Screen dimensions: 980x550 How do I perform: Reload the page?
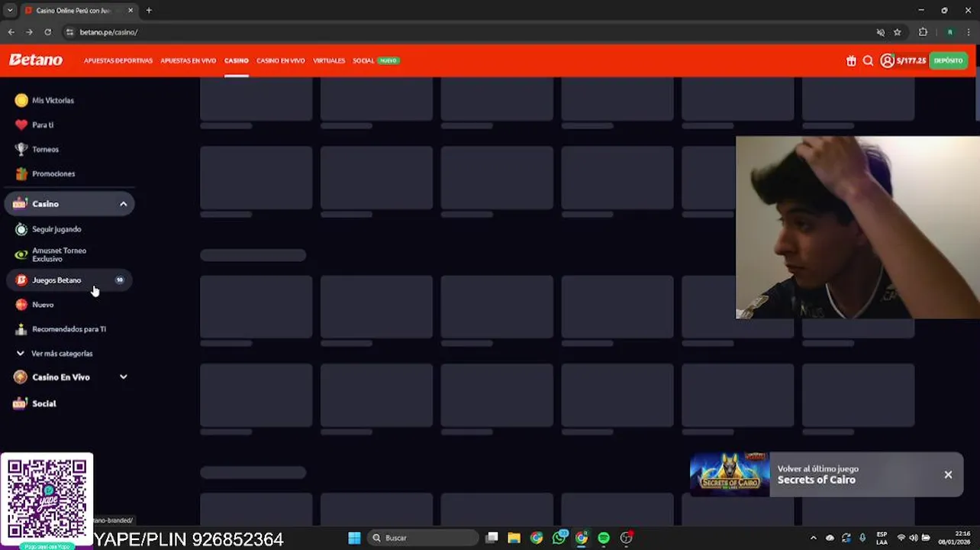point(47,32)
